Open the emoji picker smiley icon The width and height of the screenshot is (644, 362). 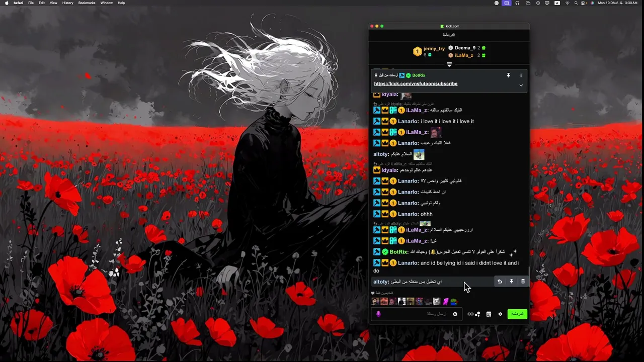pyautogui.click(x=455, y=314)
